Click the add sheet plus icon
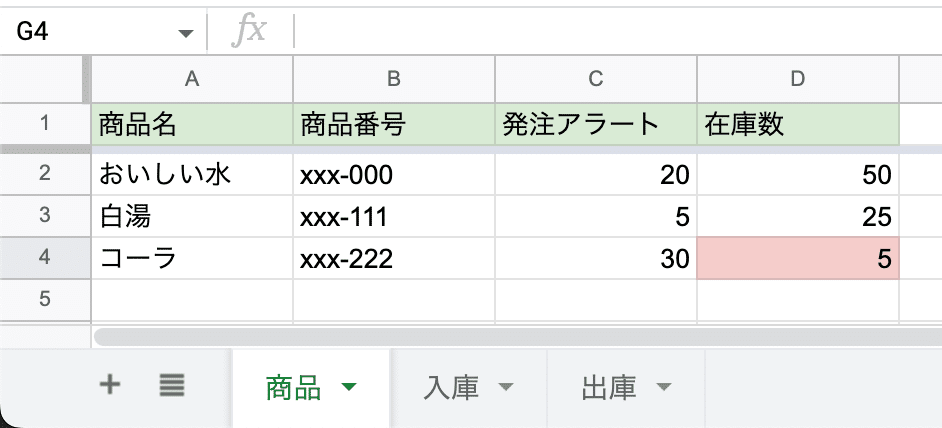This screenshot has height=428, width=942. click(x=109, y=385)
